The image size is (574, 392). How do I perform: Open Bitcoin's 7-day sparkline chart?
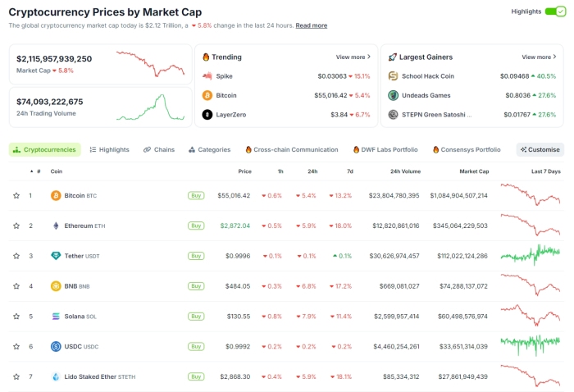click(x=531, y=195)
